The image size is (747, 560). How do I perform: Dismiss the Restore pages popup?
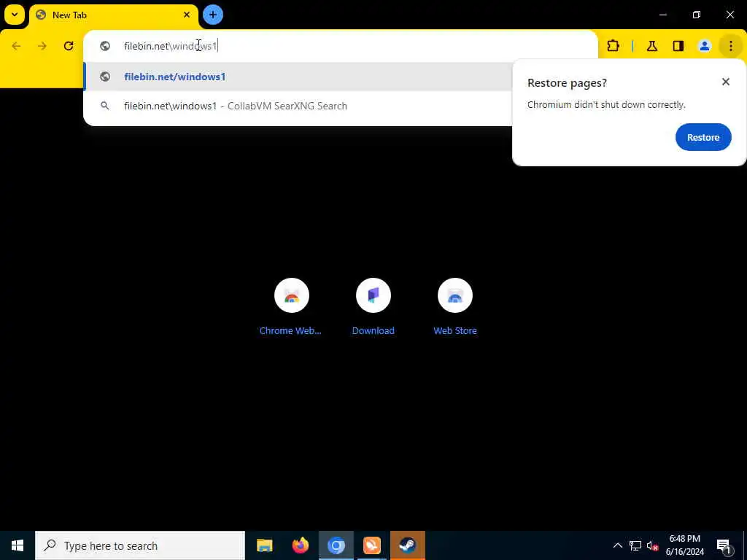(726, 82)
